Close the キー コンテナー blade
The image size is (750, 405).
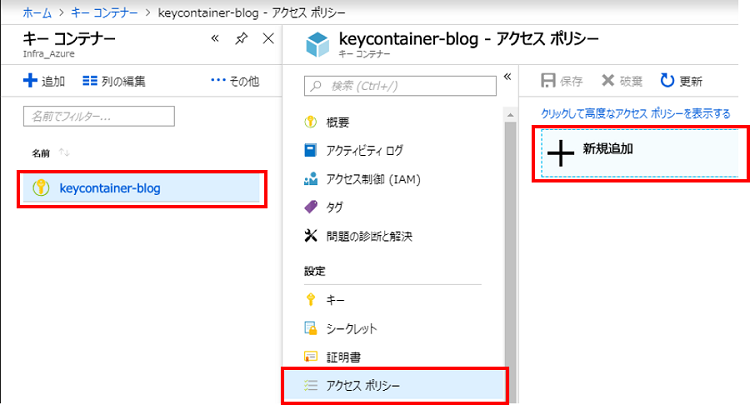coord(268,38)
